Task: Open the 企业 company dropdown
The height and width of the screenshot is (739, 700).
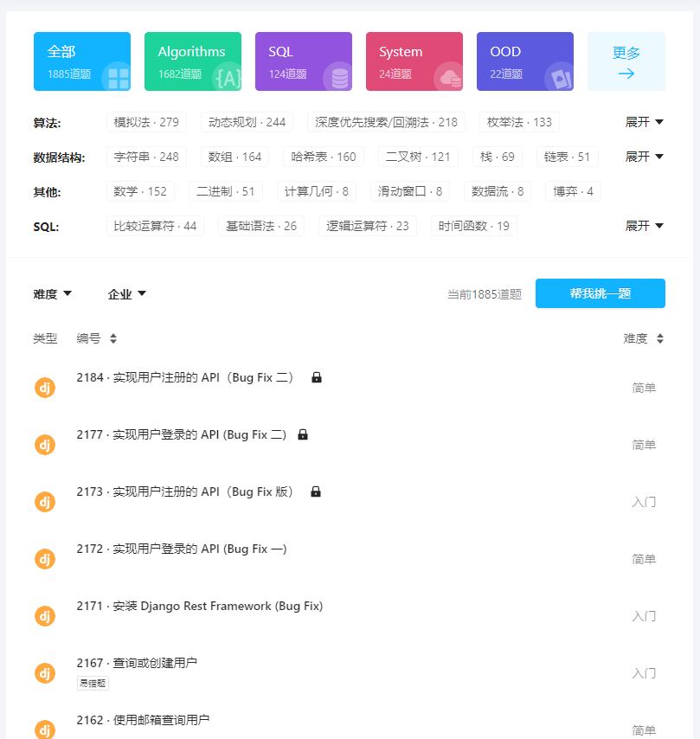Action: 126,293
